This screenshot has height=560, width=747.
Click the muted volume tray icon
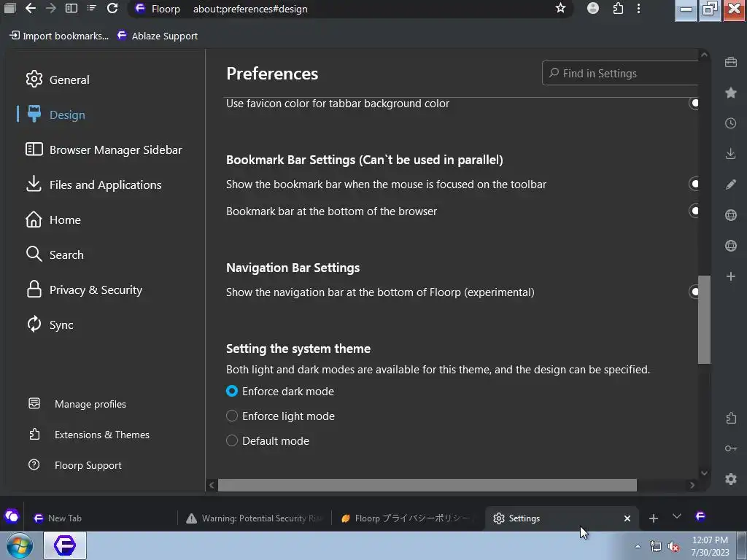click(673, 547)
